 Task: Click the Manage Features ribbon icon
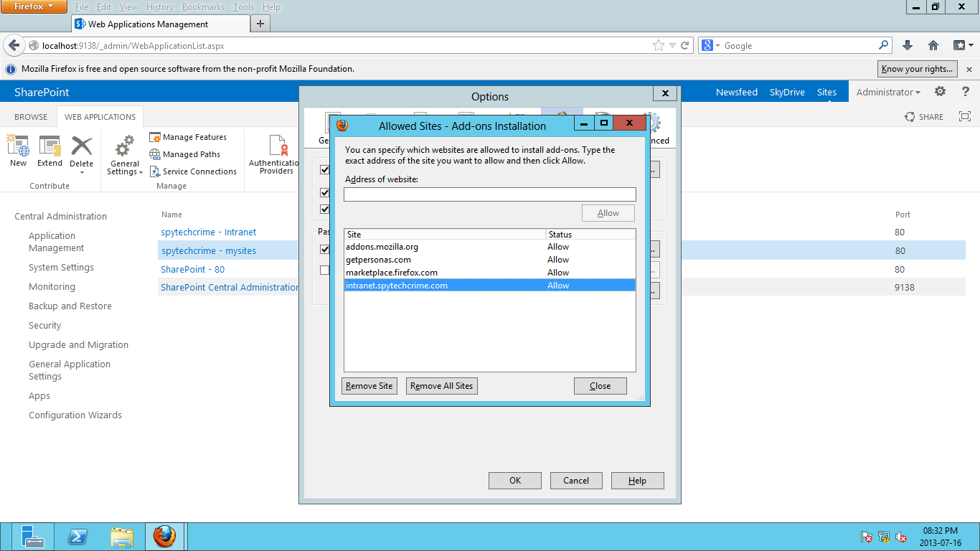pyautogui.click(x=188, y=137)
